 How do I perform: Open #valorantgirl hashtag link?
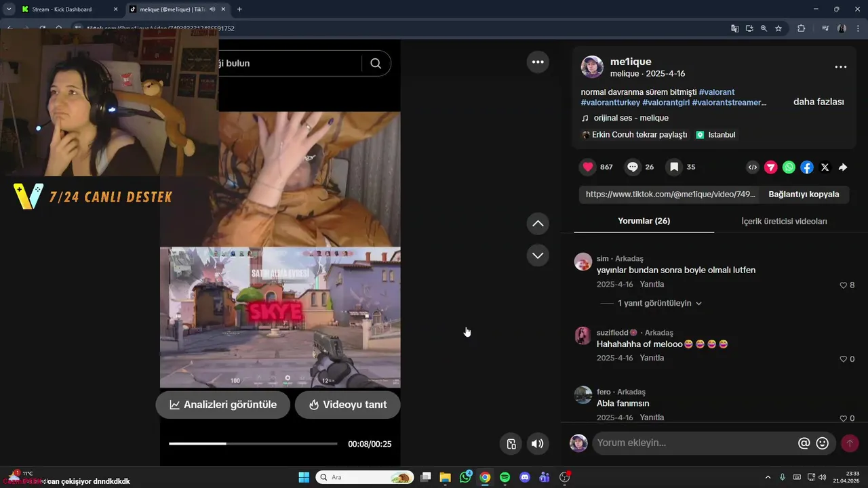(x=666, y=102)
